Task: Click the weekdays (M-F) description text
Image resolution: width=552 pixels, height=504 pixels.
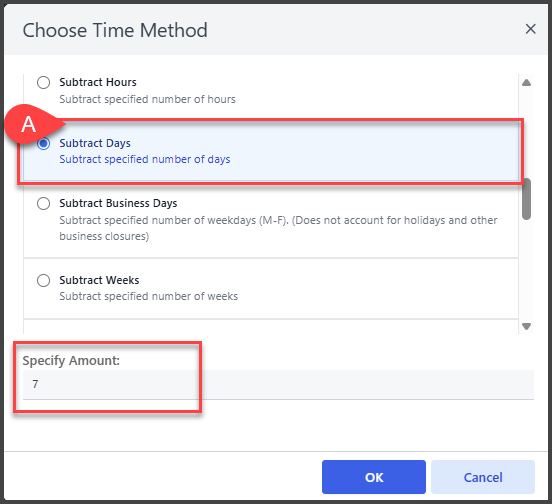Action: (x=278, y=228)
